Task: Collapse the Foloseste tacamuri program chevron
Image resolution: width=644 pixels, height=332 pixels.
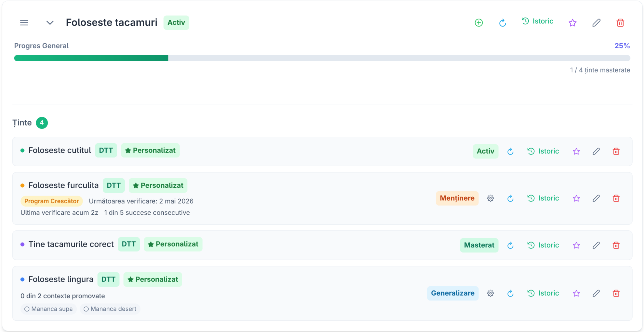Action: pyautogui.click(x=50, y=23)
